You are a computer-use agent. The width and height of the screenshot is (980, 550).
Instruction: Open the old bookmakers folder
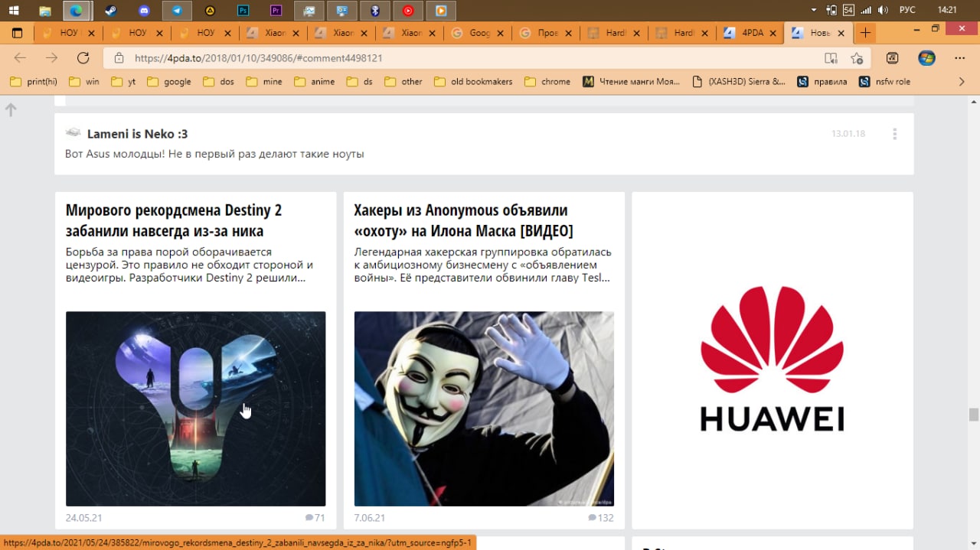pyautogui.click(x=473, y=81)
